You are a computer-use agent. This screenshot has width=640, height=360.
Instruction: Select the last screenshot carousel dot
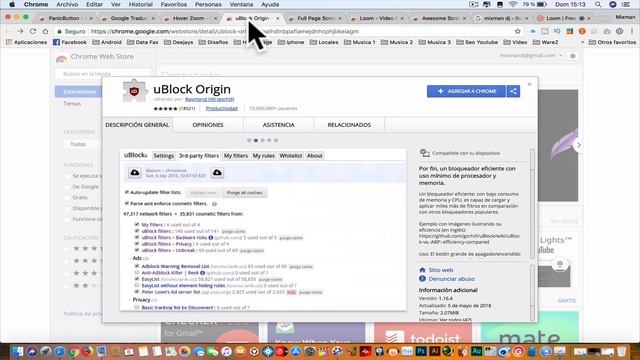[276, 140]
